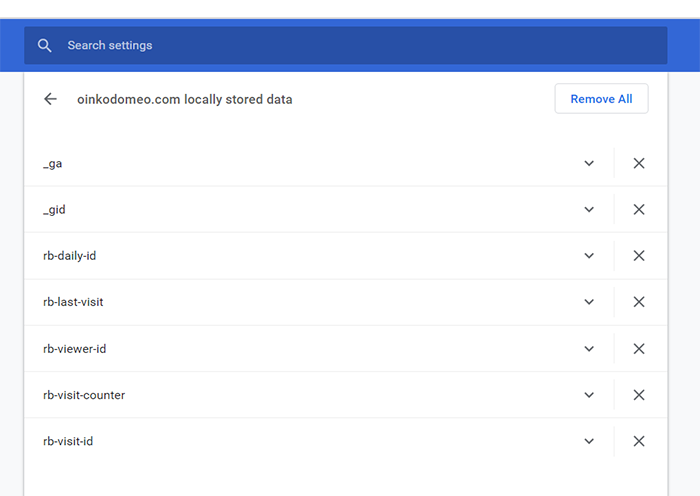Click the Remove All button
Viewport: 700px width, 496px height.
(601, 99)
